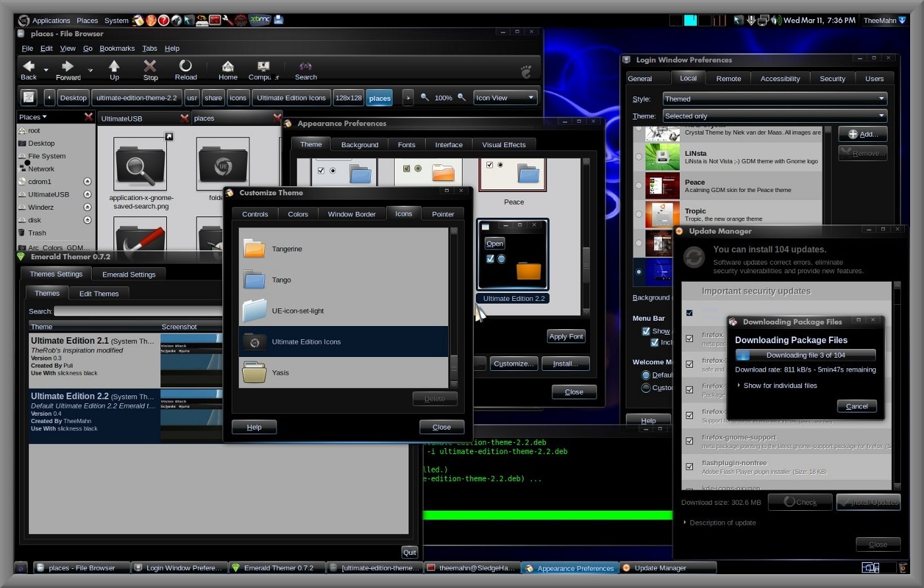This screenshot has width=924, height=588.
Task: Select the LiNsta login theme radio button
Action: (638, 156)
